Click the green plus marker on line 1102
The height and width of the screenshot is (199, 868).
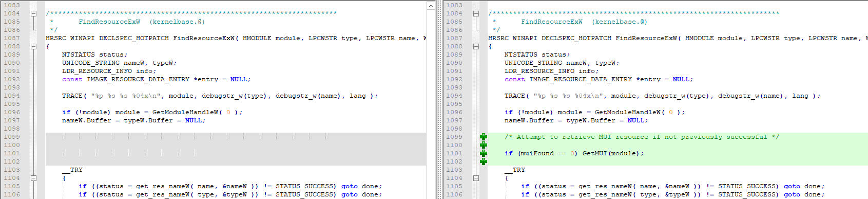click(483, 161)
